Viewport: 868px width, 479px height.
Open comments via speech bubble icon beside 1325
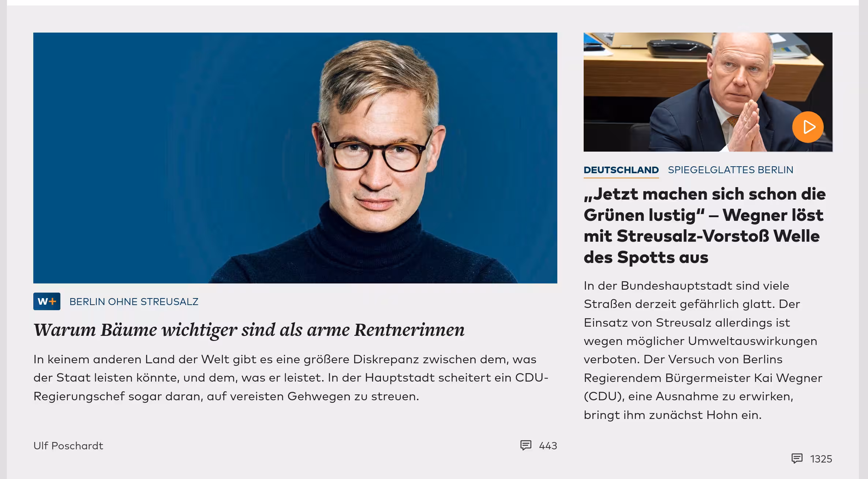[797, 458]
